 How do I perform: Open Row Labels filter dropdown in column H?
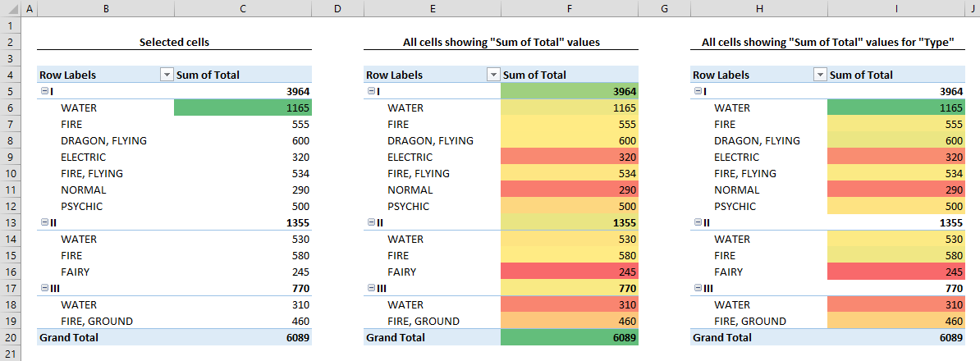click(820, 75)
